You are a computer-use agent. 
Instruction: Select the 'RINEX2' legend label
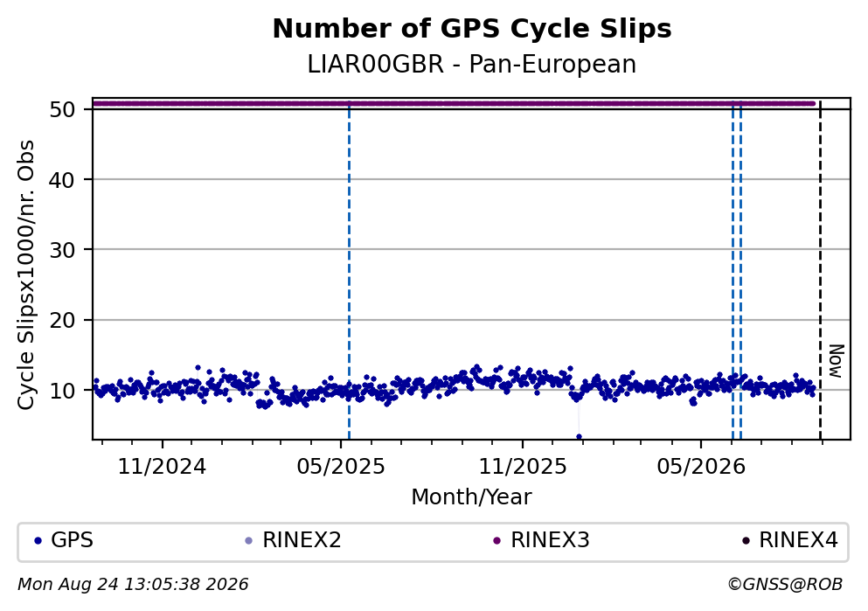pyautogui.click(x=302, y=540)
